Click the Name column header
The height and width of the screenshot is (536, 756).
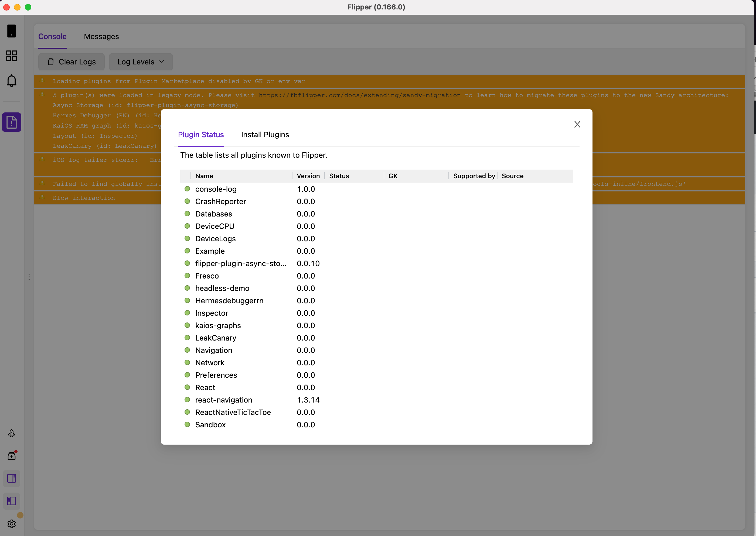(x=204, y=176)
